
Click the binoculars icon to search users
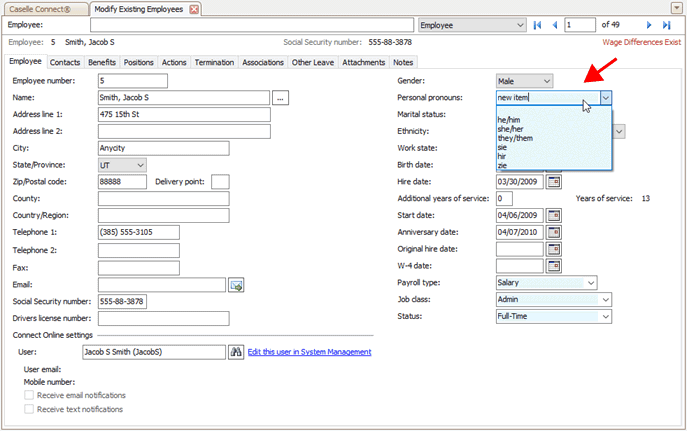[236, 352]
